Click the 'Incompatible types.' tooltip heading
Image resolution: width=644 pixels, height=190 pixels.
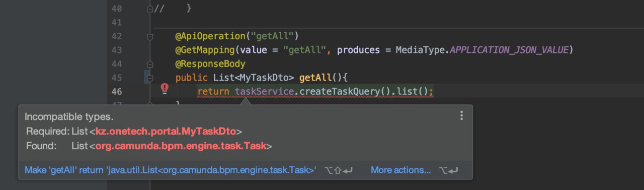point(69,116)
